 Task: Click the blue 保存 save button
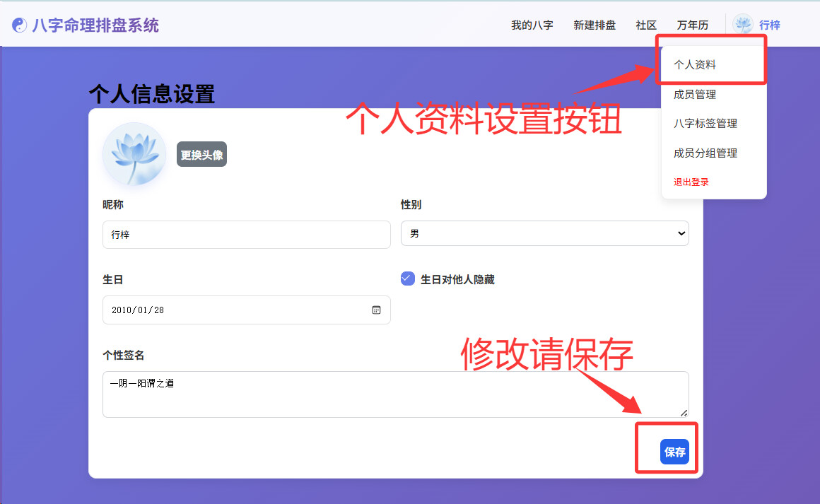point(674,452)
